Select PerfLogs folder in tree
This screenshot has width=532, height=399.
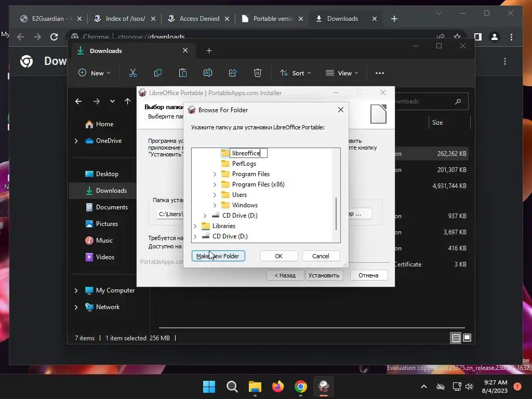244,164
